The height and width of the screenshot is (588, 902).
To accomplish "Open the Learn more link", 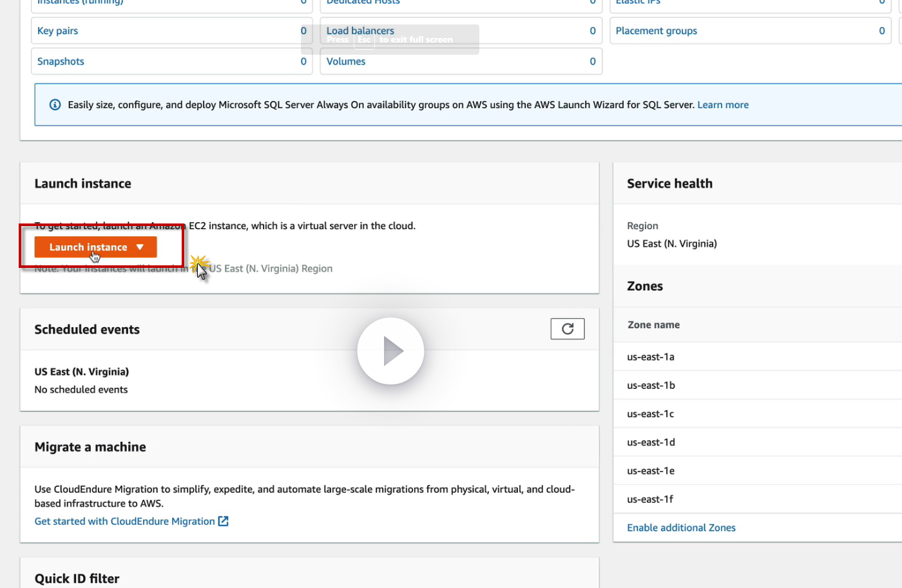I will (x=722, y=105).
